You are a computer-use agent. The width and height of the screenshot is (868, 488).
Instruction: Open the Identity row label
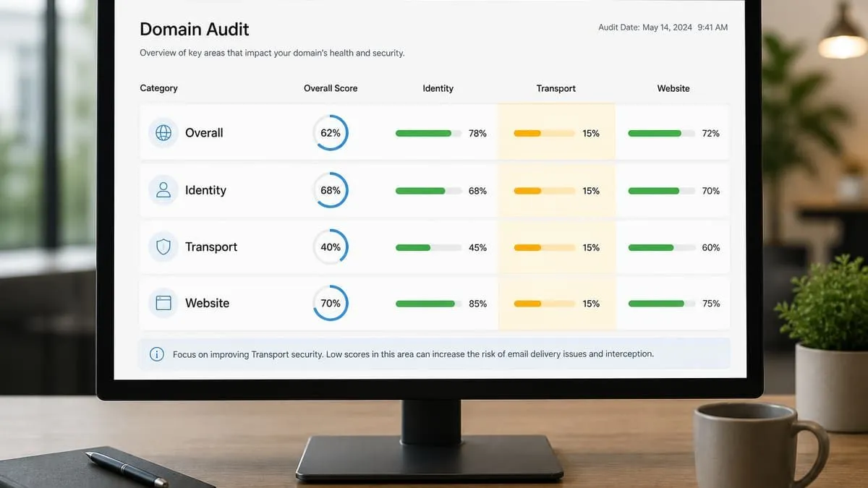coord(205,190)
